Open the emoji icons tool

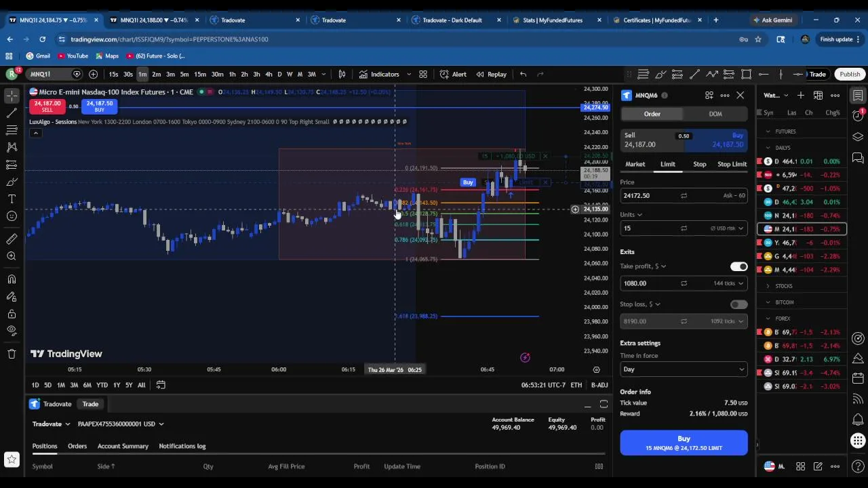coord(12,216)
